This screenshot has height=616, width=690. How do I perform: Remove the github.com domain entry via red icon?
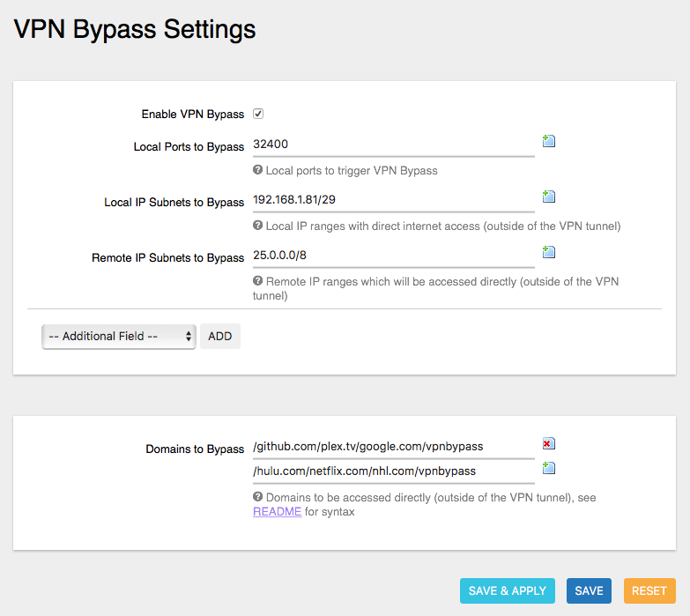click(x=549, y=443)
